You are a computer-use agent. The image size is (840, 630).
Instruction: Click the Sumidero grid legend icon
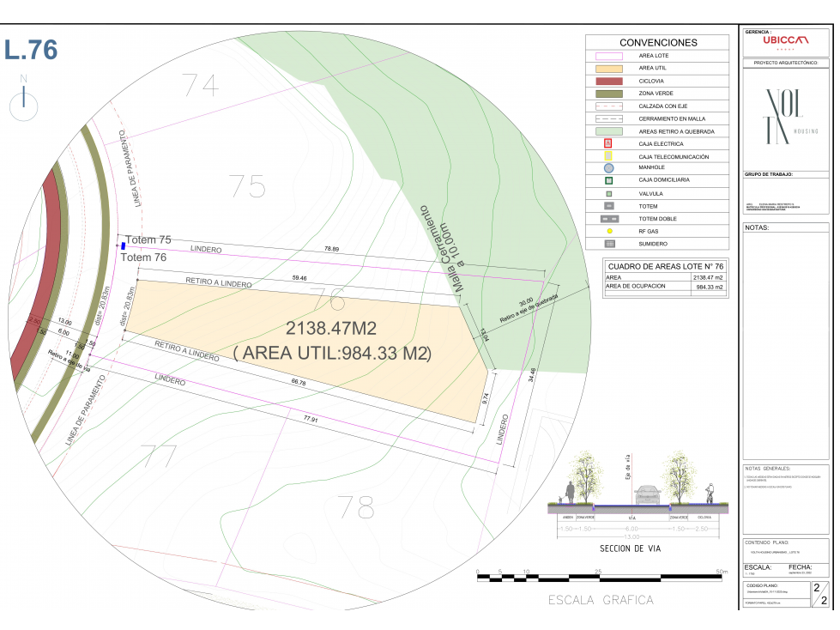(x=609, y=244)
